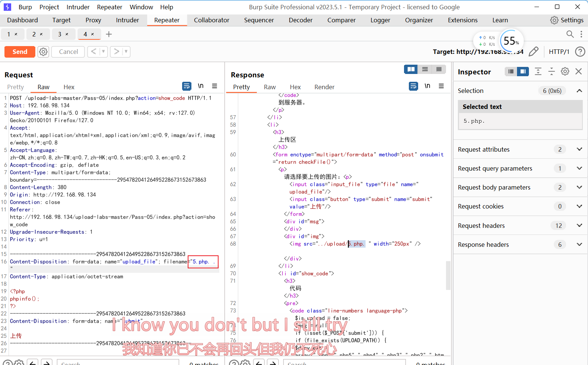The image size is (588, 365).
Task: Toggle request non-printable characters \n
Action: (x=201, y=86)
